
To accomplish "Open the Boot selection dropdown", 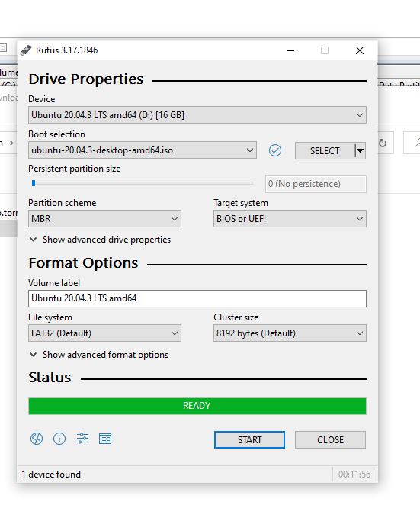I will click(x=142, y=150).
